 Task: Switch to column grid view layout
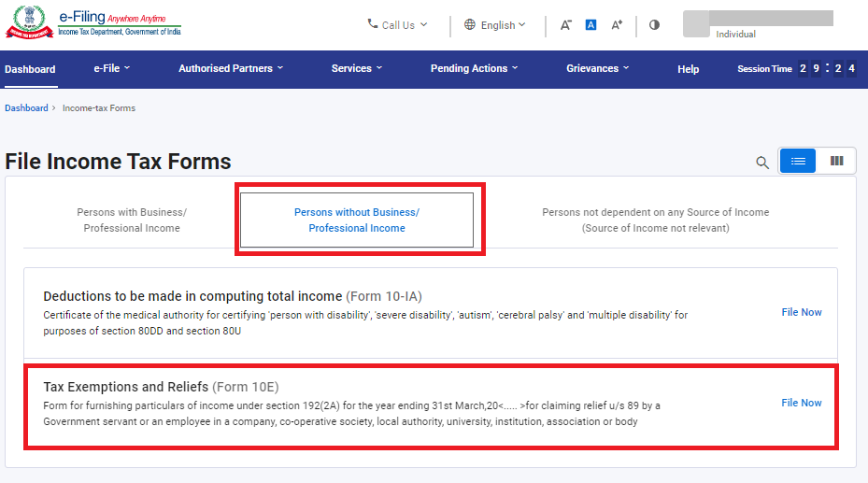click(x=836, y=161)
